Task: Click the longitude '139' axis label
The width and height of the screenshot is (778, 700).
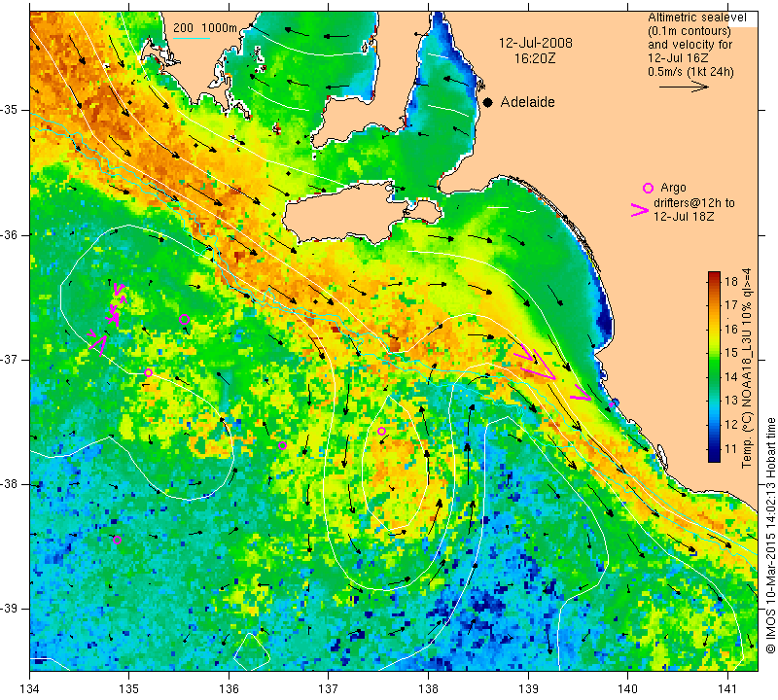Action: (x=528, y=689)
